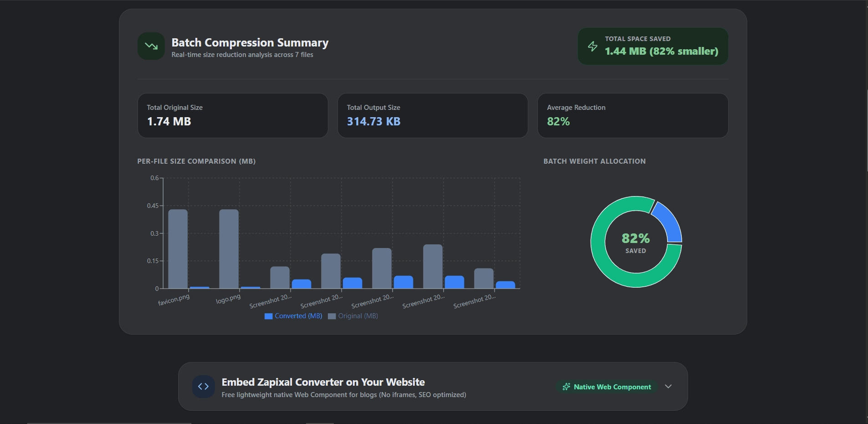Viewport: 868px width, 424px height.
Task: Click the downward trend icon beside Batch Compression Summary
Action: pos(151,46)
